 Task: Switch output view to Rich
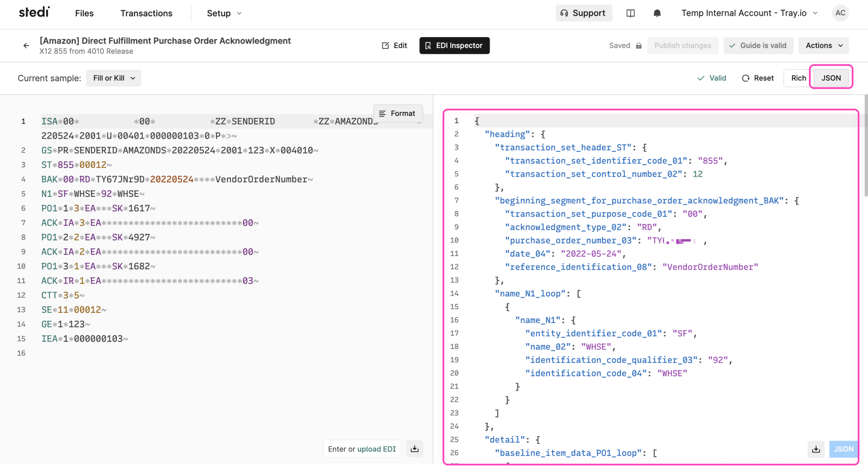798,78
